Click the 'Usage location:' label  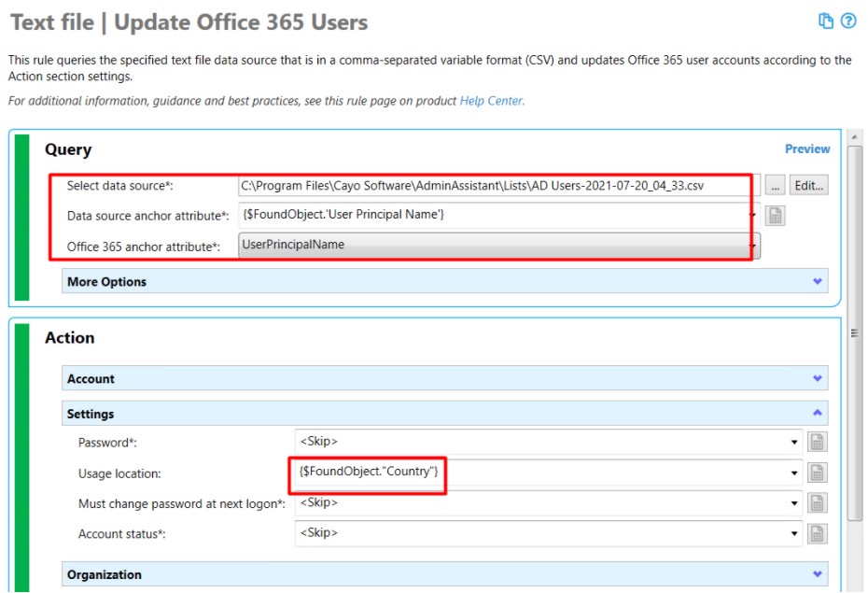(x=119, y=474)
